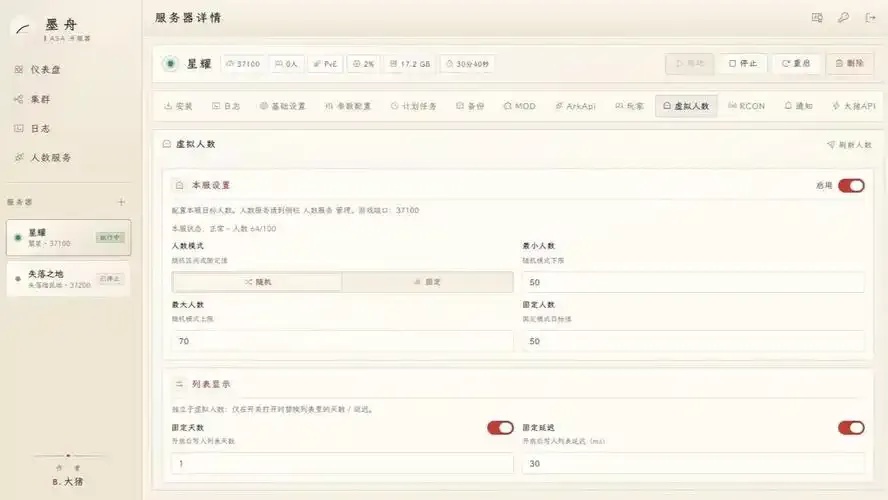Click the PvE mode chip

pos(325,64)
